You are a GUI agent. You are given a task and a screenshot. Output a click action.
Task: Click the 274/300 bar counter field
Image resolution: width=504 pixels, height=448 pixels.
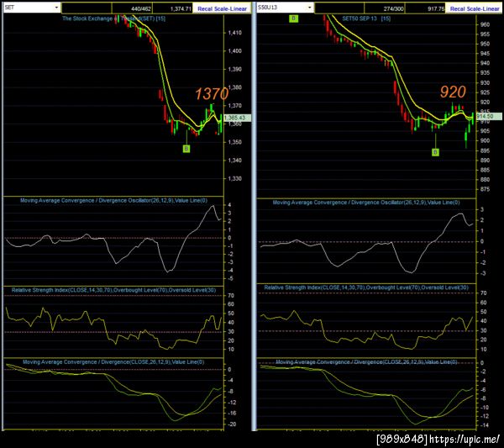385,8
